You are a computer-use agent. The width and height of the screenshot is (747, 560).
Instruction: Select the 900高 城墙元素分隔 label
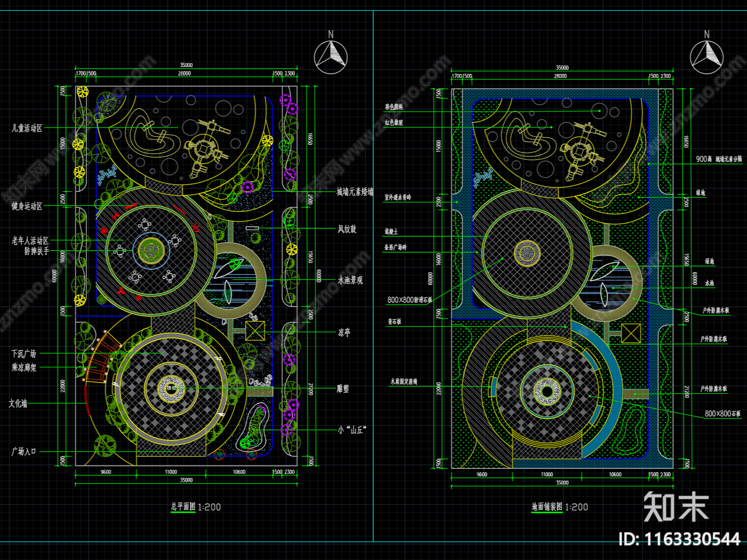[x=719, y=159]
